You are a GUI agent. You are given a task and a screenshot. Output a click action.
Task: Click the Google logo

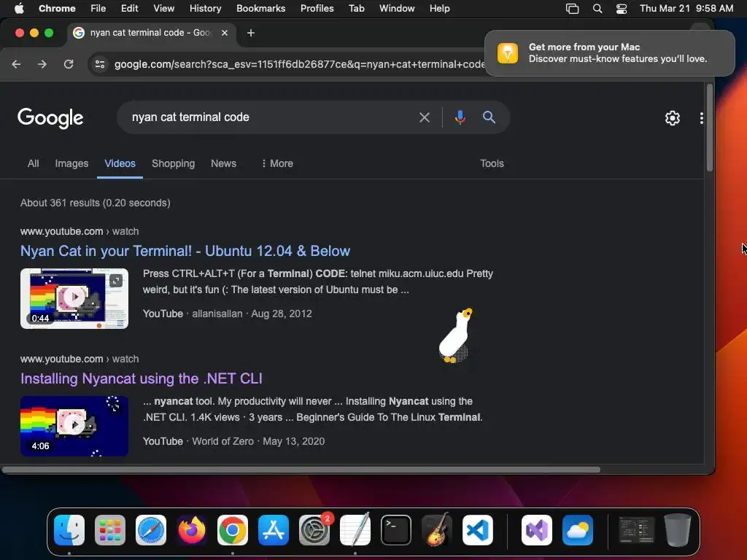pyautogui.click(x=50, y=117)
